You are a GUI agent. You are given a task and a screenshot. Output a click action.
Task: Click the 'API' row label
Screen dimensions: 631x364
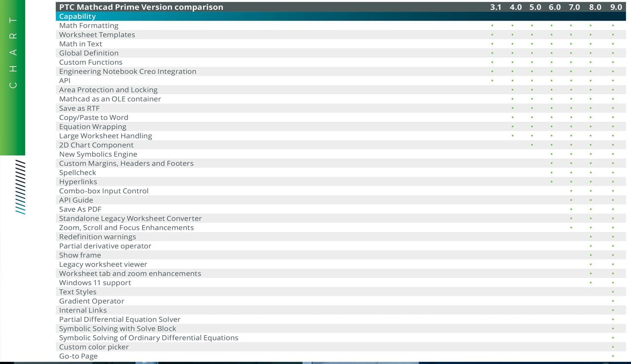pyautogui.click(x=65, y=81)
